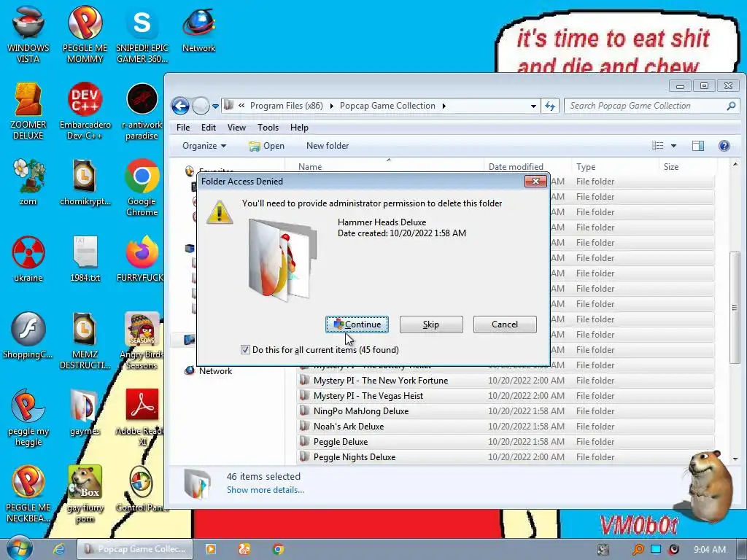
Task: Open Internet Explorer from the taskbar
Action: pyautogui.click(x=59, y=549)
